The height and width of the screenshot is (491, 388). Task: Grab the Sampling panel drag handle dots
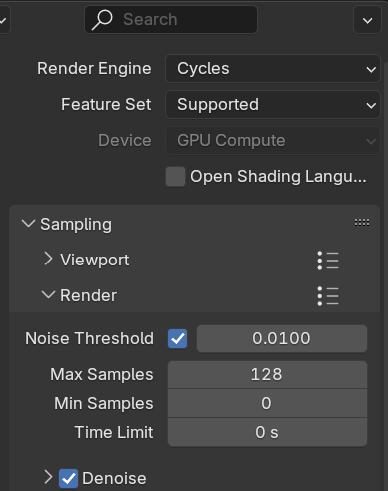(x=362, y=222)
